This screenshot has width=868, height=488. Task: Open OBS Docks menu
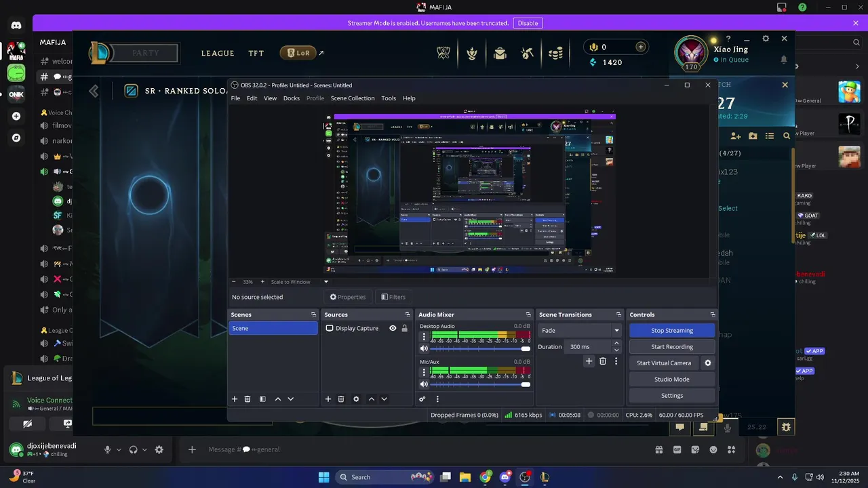tap(292, 98)
